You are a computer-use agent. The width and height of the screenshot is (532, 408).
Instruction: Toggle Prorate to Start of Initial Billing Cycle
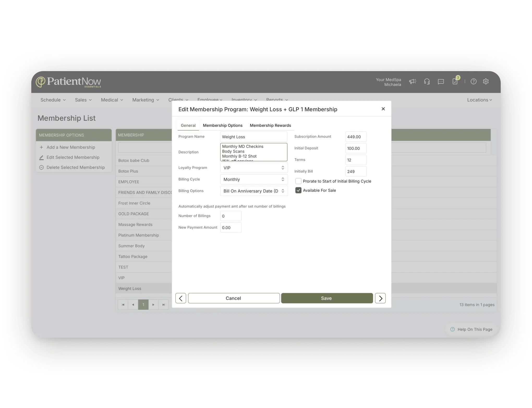click(x=298, y=181)
